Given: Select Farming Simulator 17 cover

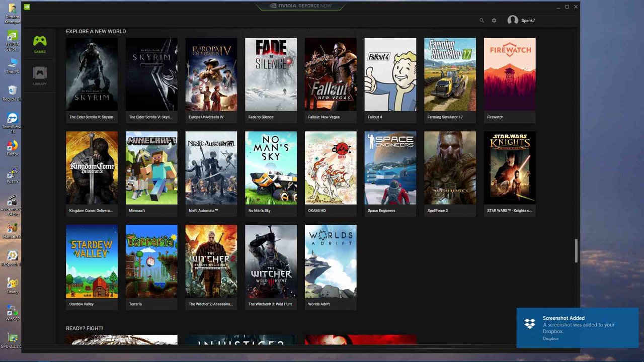Looking at the screenshot, I should coord(450,74).
